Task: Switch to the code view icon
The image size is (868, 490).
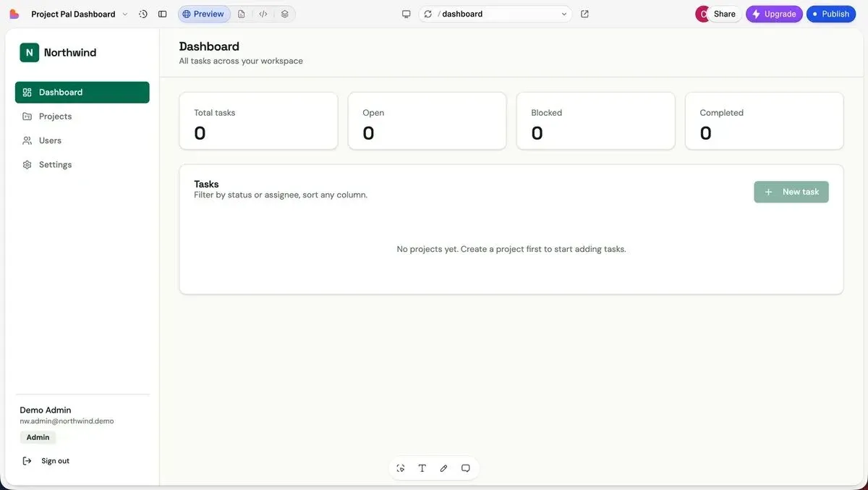Action: pos(263,14)
